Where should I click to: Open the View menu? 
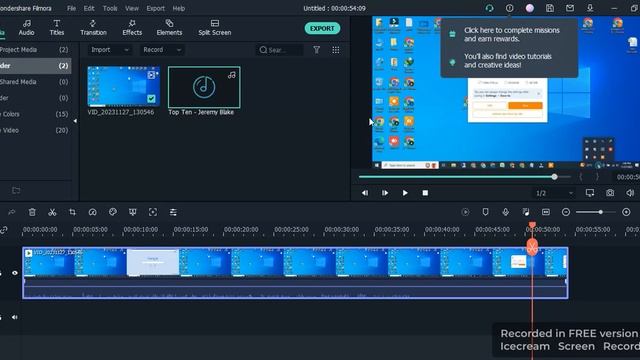point(132,8)
